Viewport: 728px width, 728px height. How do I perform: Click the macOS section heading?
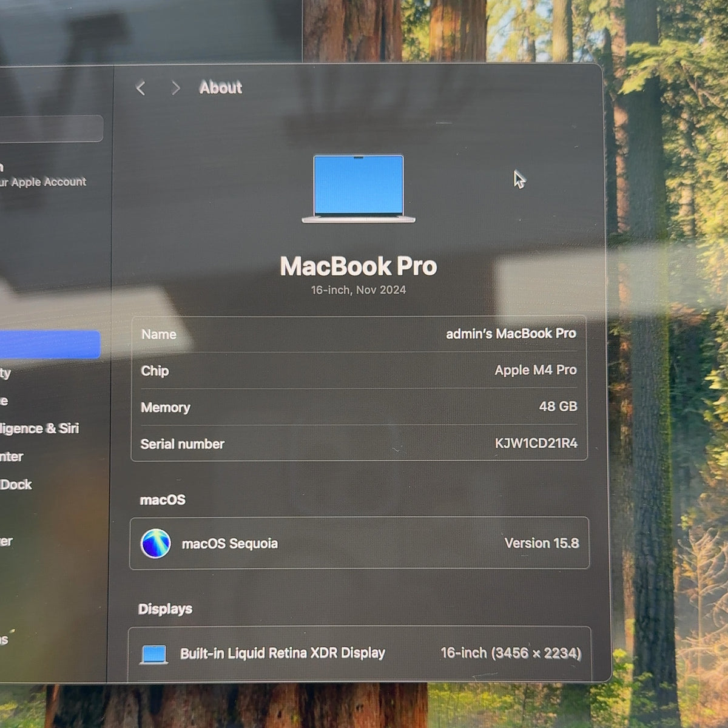163,500
